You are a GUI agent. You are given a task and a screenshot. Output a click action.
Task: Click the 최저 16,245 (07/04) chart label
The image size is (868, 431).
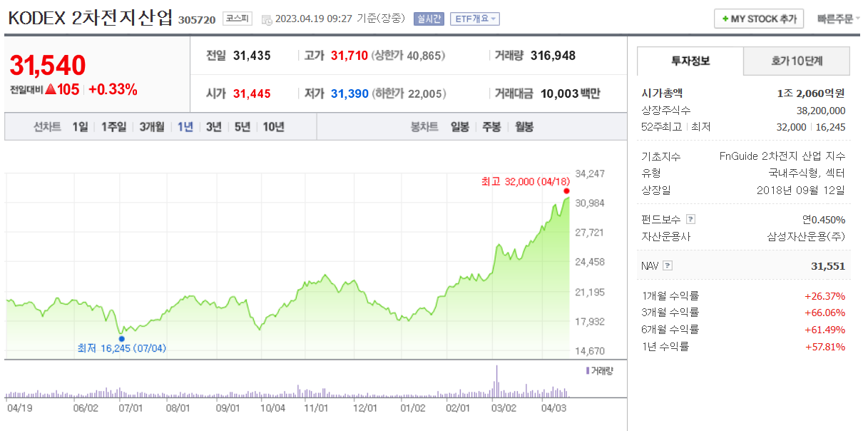[122, 348]
